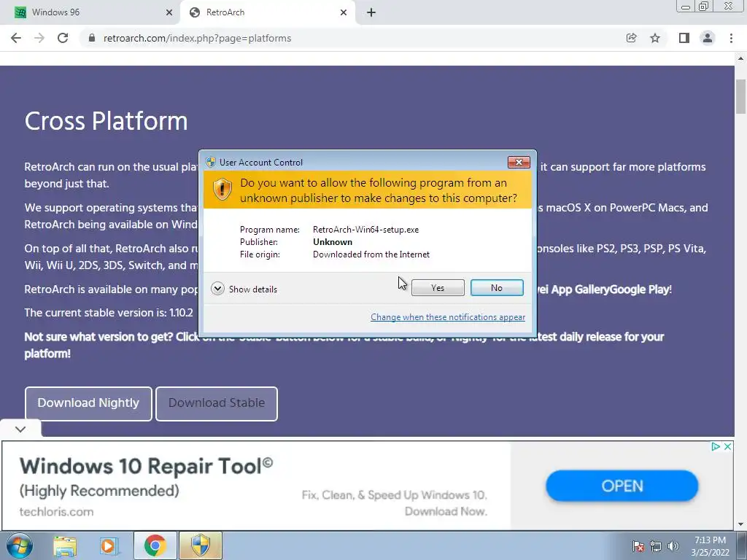Click the Chrome taskbar icon
This screenshot has width=747, height=560.
(155, 545)
